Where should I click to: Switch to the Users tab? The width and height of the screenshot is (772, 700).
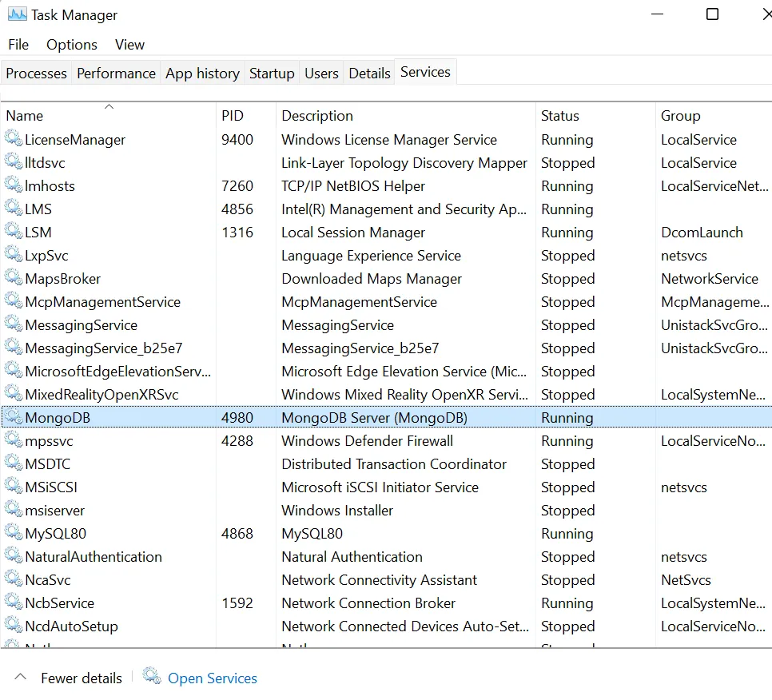click(321, 74)
